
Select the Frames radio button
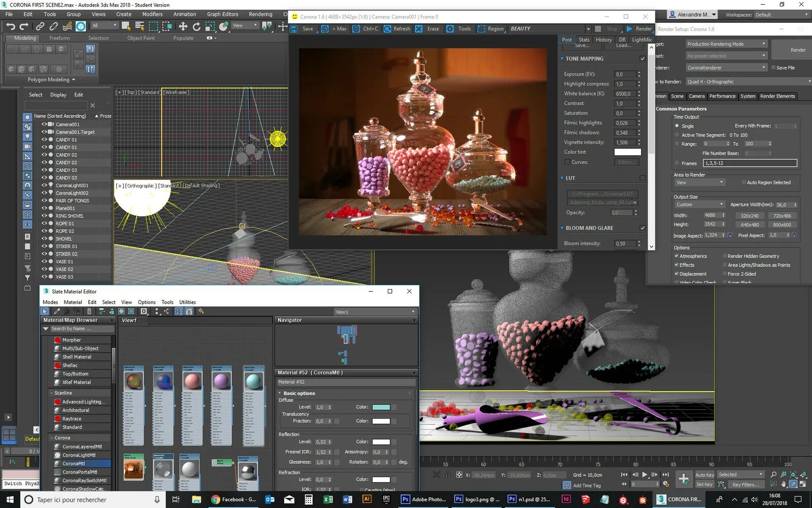[x=677, y=163]
